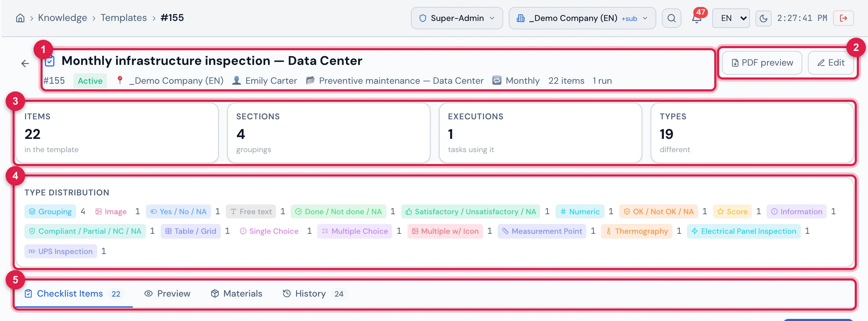The height and width of the screenshot is (321, 868).
Task: Click the back arrow beside the template title
Action: click(25, 64)
